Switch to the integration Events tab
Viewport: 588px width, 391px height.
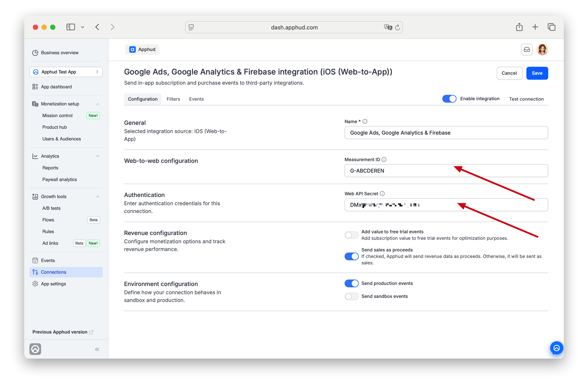[x=196, y=99]
